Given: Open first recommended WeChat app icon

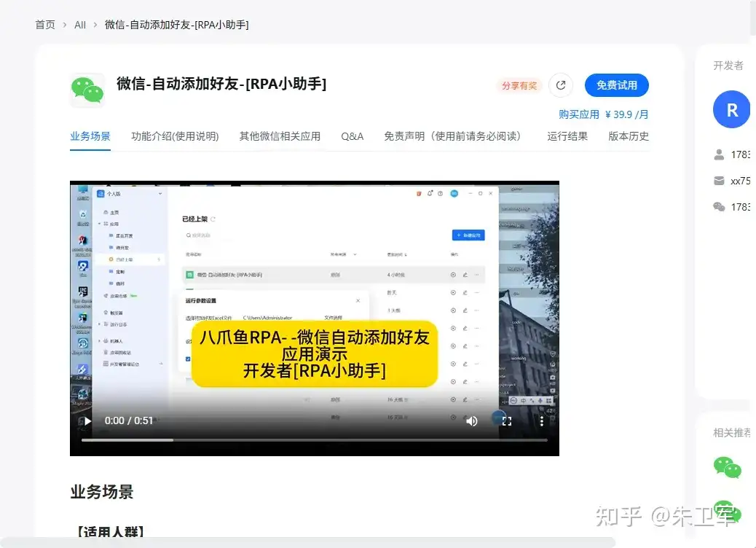Looking at the screenshot, I should coord(727,467).
